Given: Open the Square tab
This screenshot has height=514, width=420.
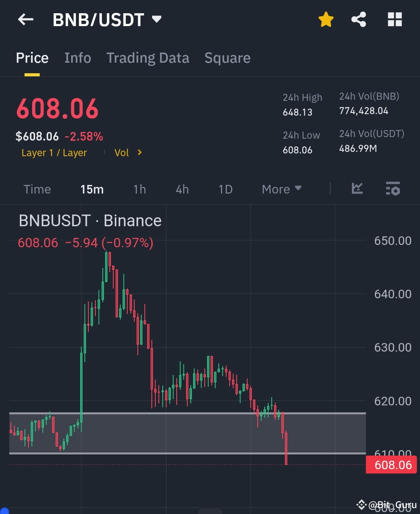Looking at the screenshot, I should point(227,58).
